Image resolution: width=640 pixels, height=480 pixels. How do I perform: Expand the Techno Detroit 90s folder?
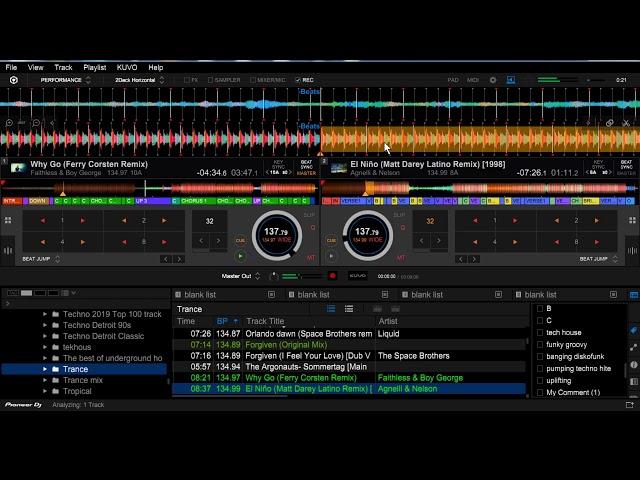coord(45,325)
